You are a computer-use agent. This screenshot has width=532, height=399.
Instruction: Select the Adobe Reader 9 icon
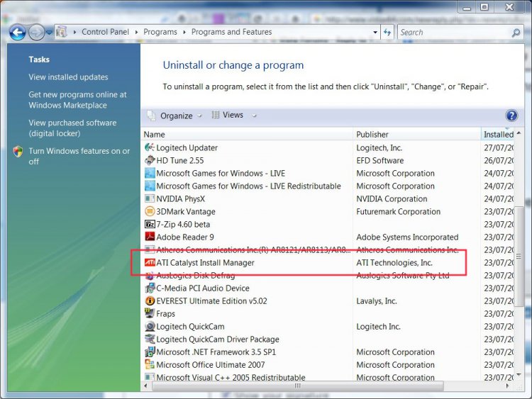[x=150, y=237]
